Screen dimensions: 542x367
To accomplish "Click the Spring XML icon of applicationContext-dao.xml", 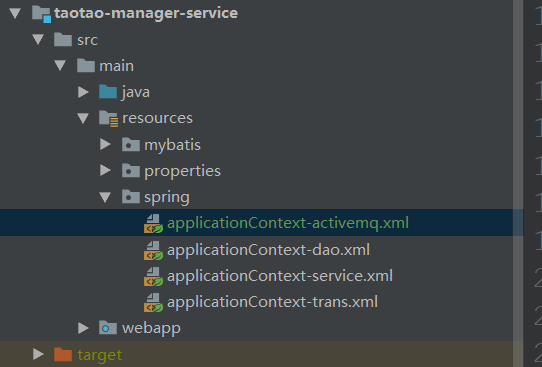I will pyautogui.click(x=153, y=250).
